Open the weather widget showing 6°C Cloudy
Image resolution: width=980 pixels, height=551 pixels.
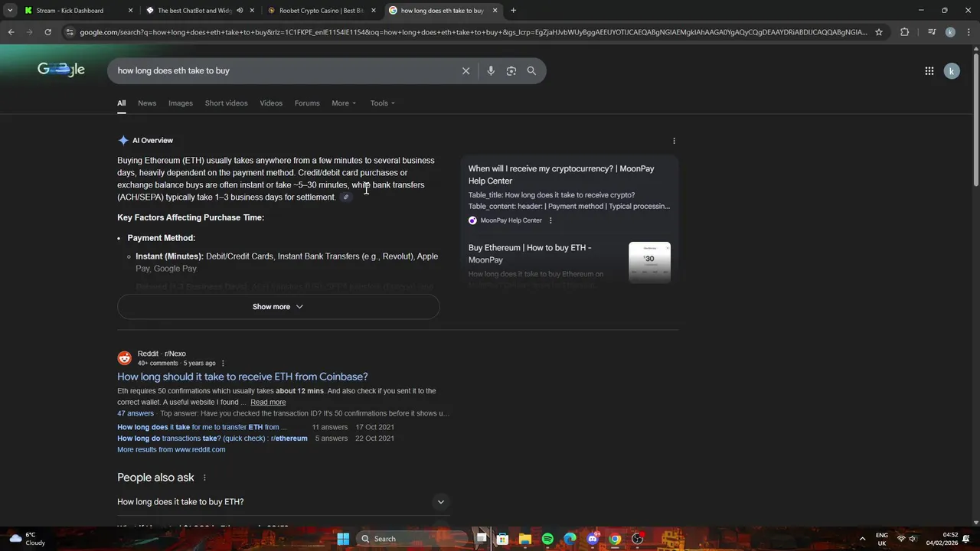pyautogui.click(x=26, y=539)
